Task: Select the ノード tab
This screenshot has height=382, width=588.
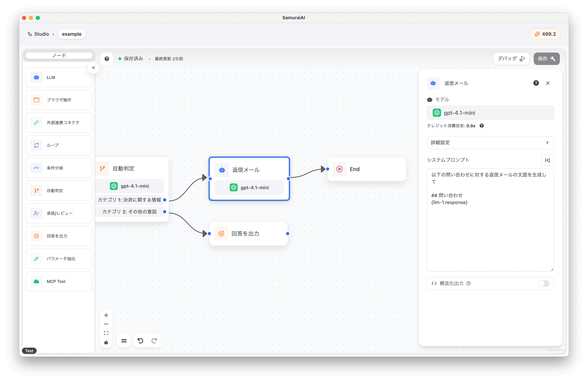Action: [x=59, y=55]
